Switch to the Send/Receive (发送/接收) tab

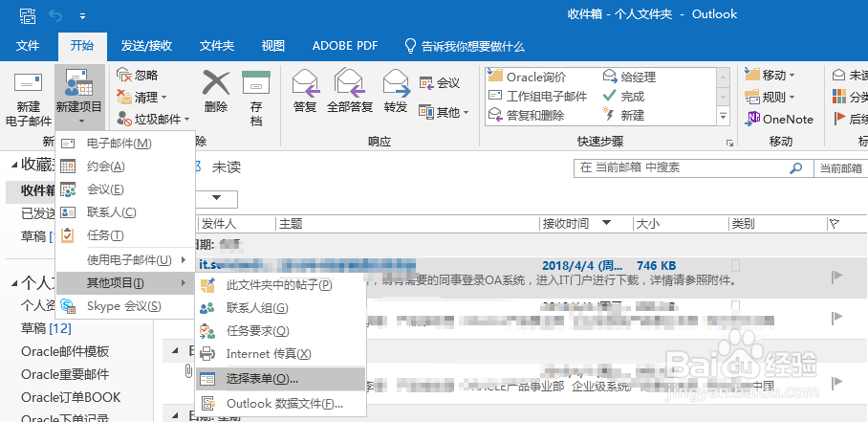146,46
